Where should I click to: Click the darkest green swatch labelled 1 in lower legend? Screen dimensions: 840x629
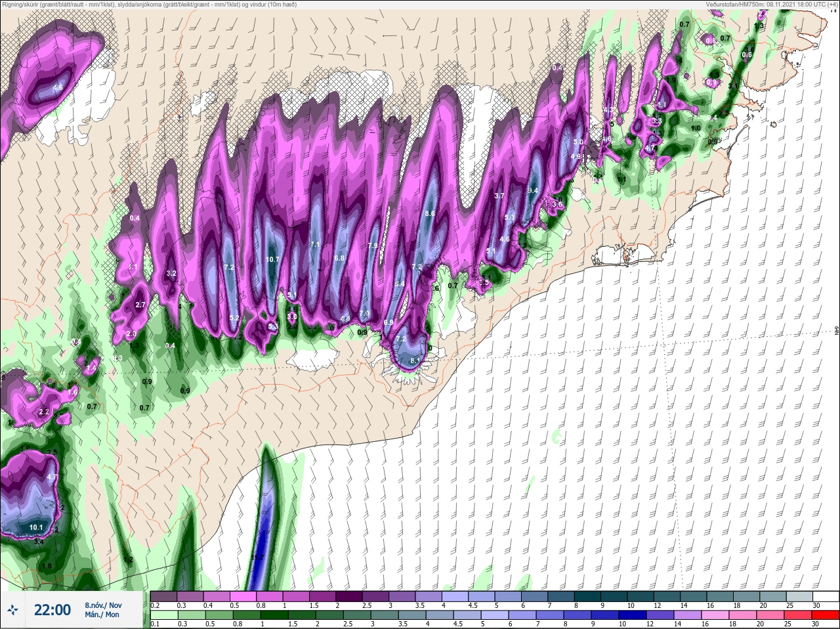(x=273, y=615)
